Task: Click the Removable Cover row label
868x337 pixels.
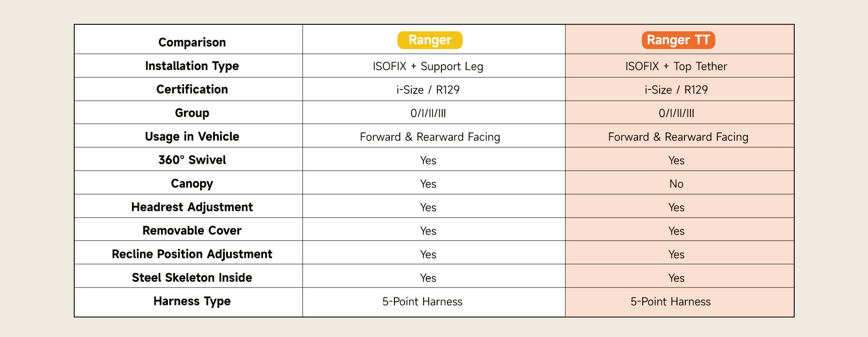Action: 192,231
